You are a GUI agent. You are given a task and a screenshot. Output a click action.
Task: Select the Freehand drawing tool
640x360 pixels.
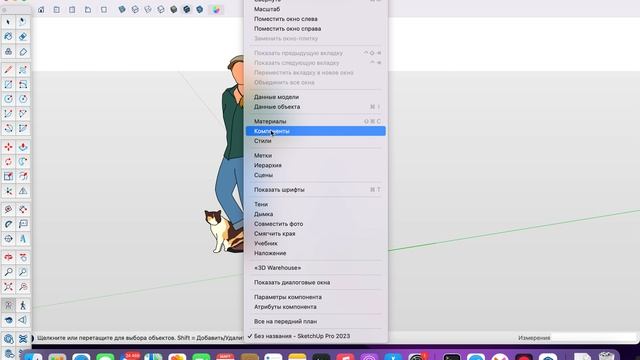pyautogui.click(x=23, y=69)
